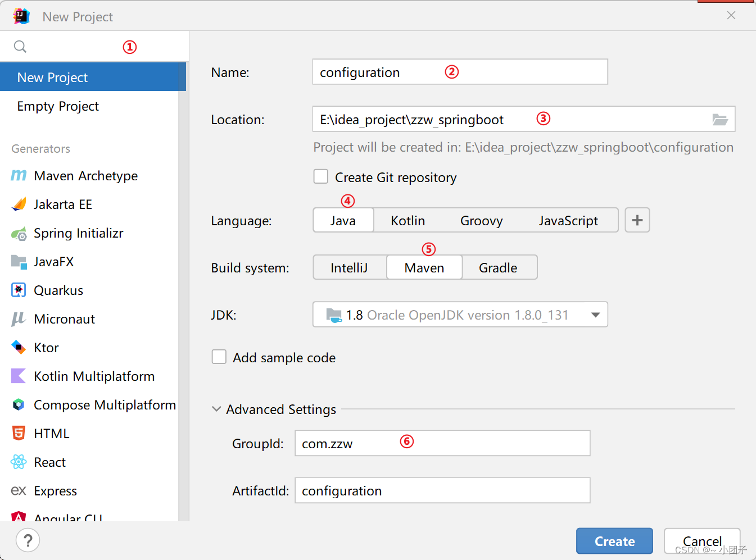
Task: Open the Spring Initializr generator
Action: 89,233
